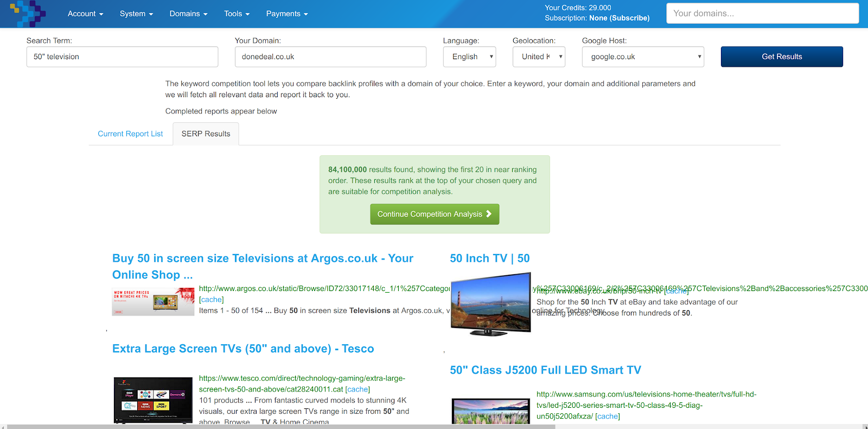The height and width of the screenshot is (429, 868).
Task: Open the Geolocation dropdown
Action: [539, 56]
